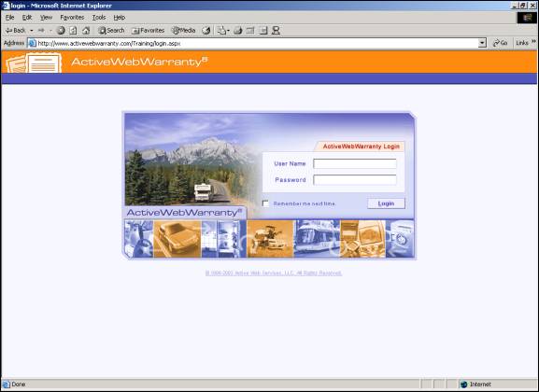This screenshot has width=539, height=392.
Task: Click the tractor thumbnail image
Action: coord(270,239)
